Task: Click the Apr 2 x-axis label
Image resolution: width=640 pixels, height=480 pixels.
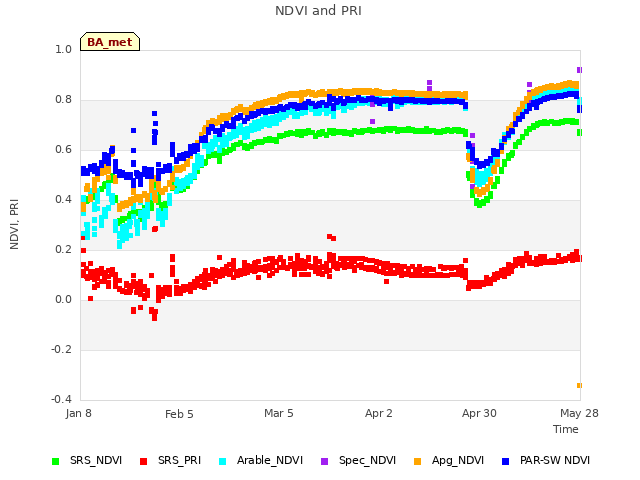Action: [379, 413]
